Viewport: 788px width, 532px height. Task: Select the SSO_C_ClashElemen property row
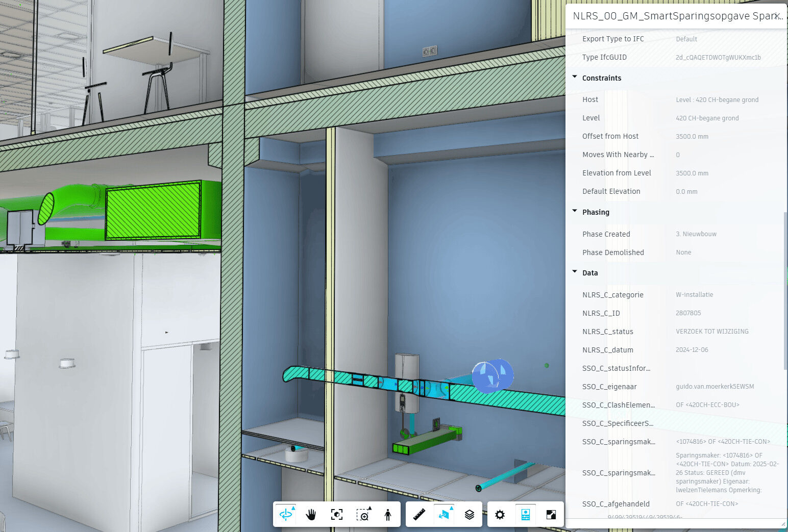pos(676,404)
